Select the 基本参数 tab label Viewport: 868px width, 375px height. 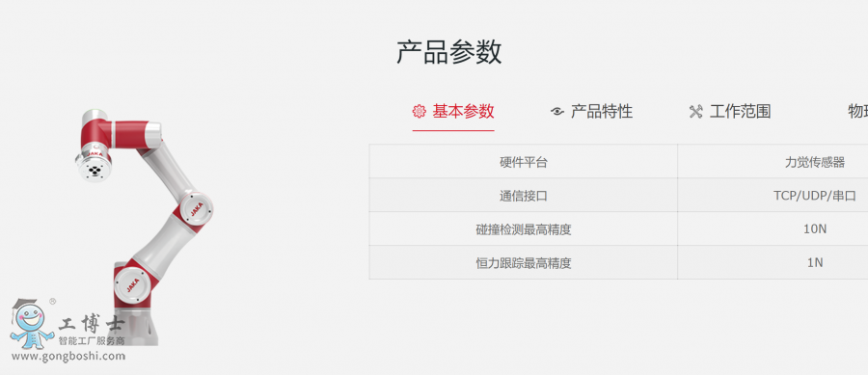pos(463,112)
